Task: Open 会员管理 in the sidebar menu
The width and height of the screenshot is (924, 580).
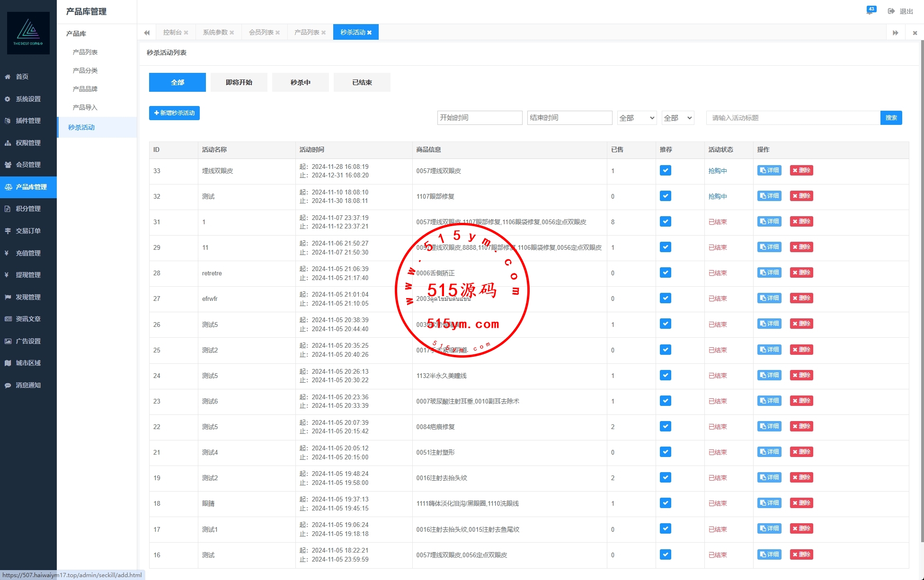Action: point(28,165)
